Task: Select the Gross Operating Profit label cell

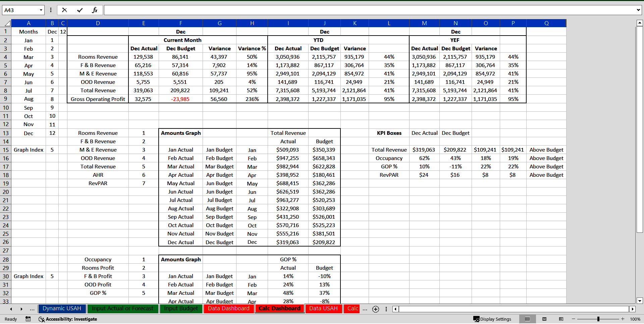Action: coord(98,99)
